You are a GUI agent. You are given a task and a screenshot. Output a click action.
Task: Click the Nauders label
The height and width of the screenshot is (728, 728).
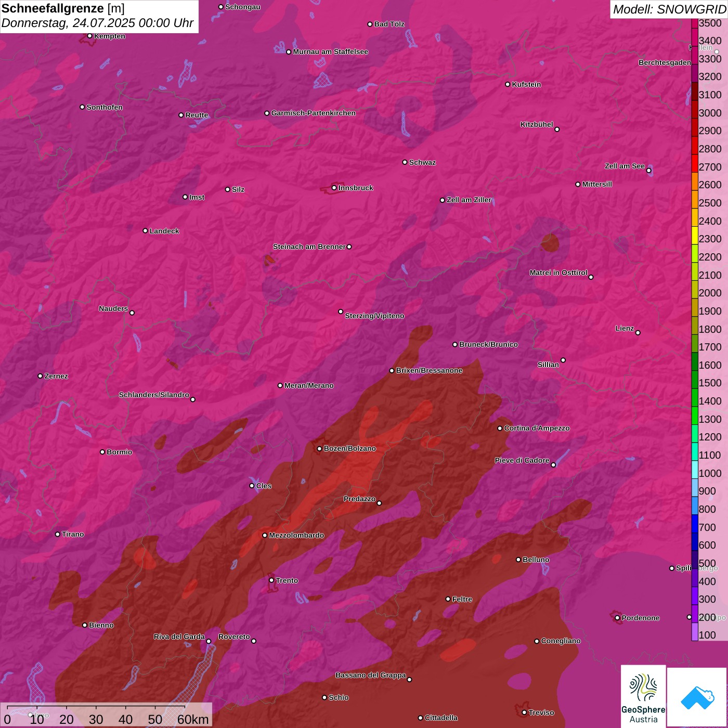tap(113, 308)
